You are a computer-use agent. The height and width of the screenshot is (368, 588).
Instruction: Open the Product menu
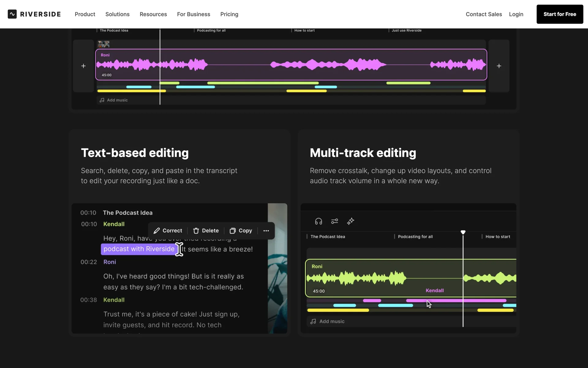tap(85, 14)
